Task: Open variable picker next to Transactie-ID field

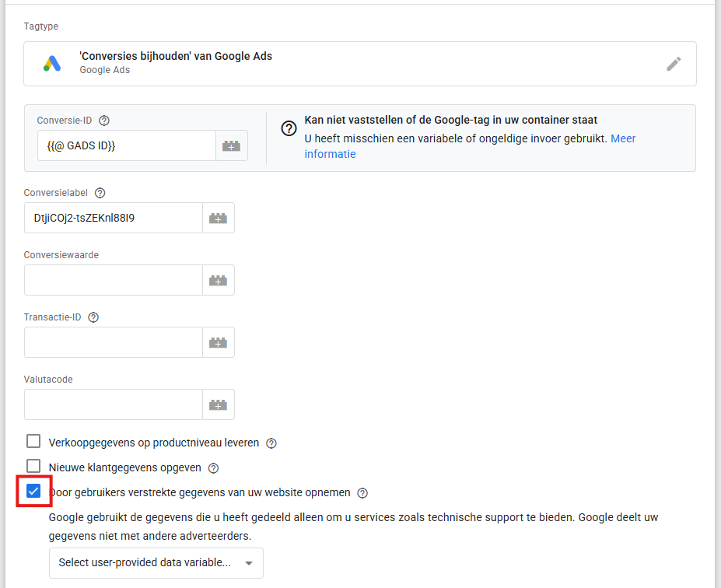Action: [x=218, y=342]
